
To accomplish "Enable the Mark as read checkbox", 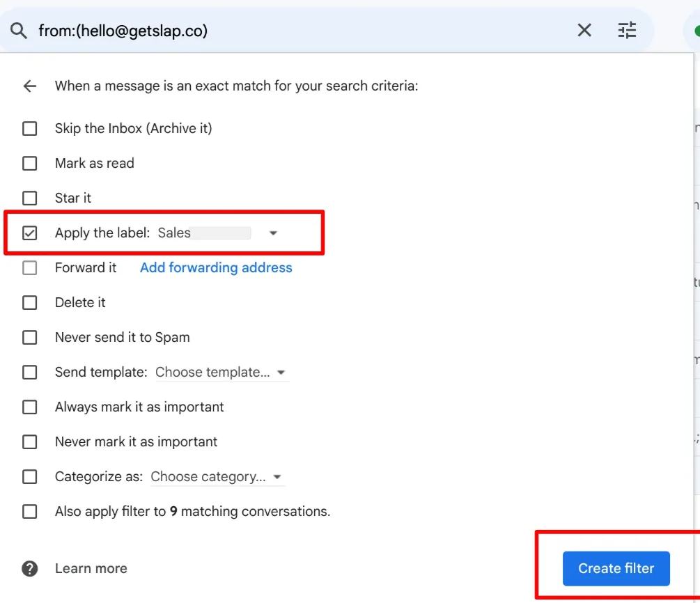I will pyautogui.click(x=29, y=164).
